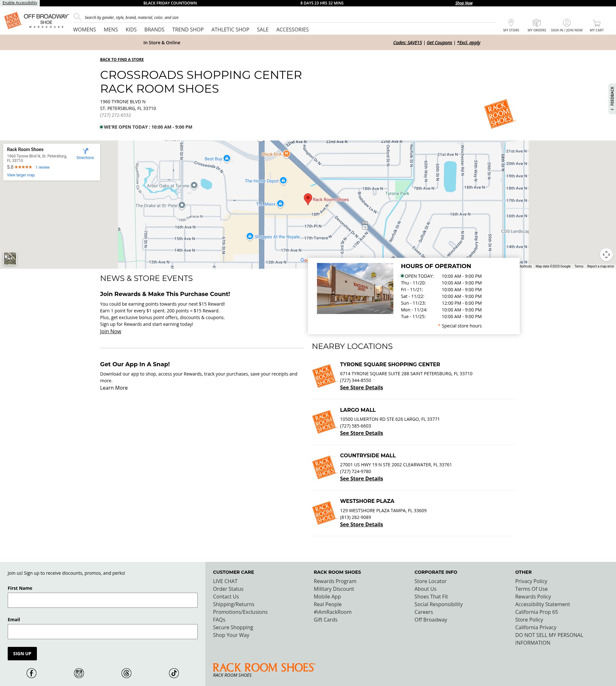Open My Orders box icon
The width and height of the screenshot is (616, 686).
[x=536, y=23]
